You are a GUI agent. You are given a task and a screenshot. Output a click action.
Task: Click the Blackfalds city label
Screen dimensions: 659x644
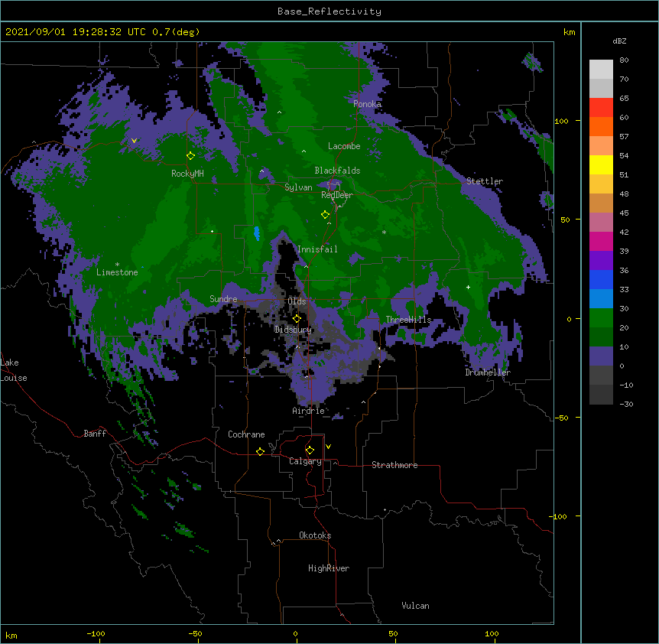337,171
